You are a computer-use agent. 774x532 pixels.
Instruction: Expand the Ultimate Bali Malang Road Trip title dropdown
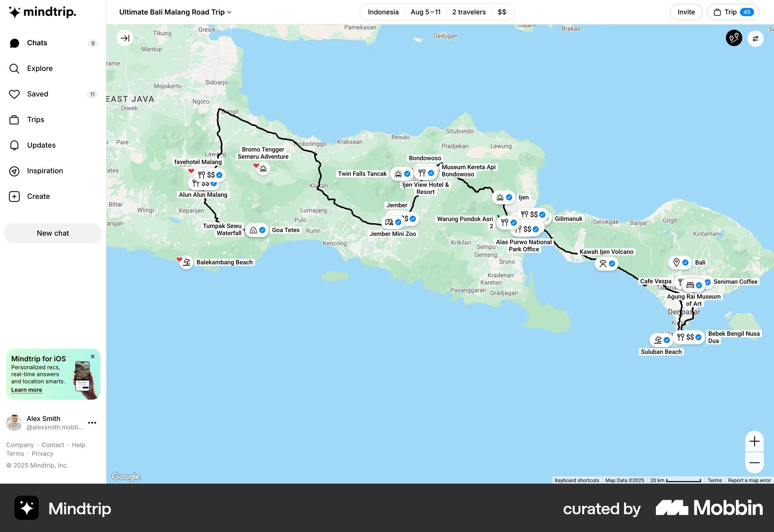coord(229,12)
